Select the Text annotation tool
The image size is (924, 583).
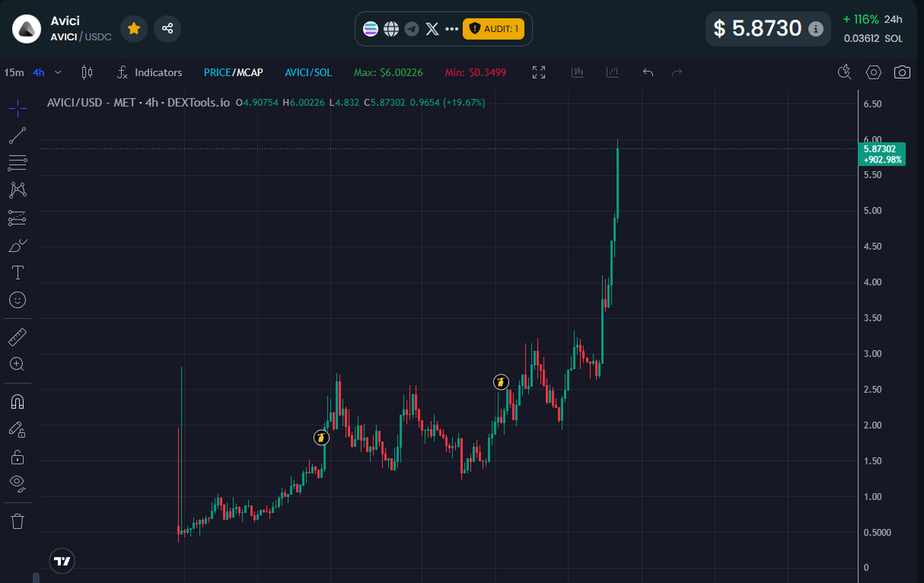pos(18,273)
